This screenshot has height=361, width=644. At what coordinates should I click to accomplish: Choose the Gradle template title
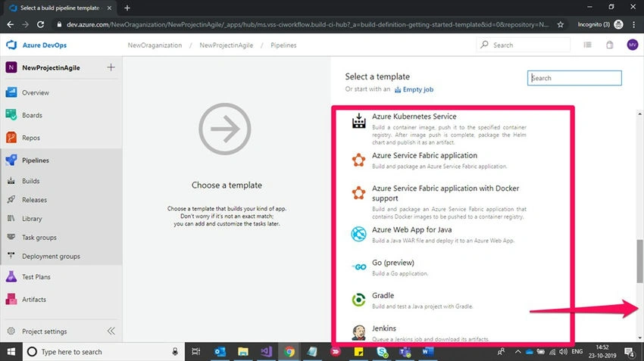pyautogui.click(x=383, y=295)
